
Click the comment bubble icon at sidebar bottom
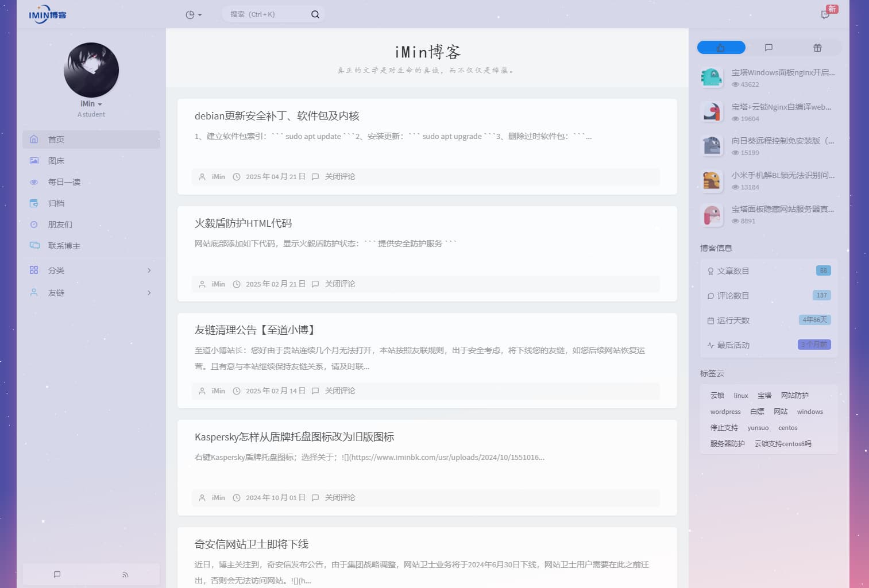click(x=56, y=574)
